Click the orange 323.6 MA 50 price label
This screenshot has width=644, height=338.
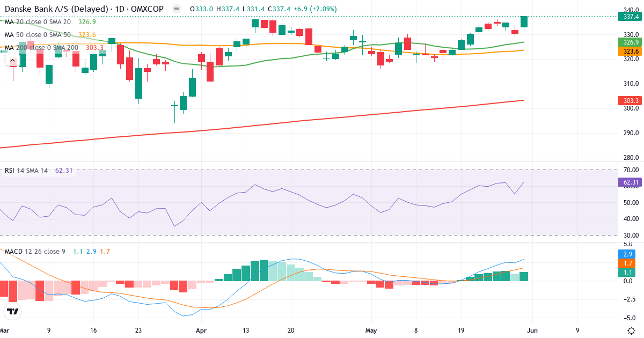[x=630, y=52]
